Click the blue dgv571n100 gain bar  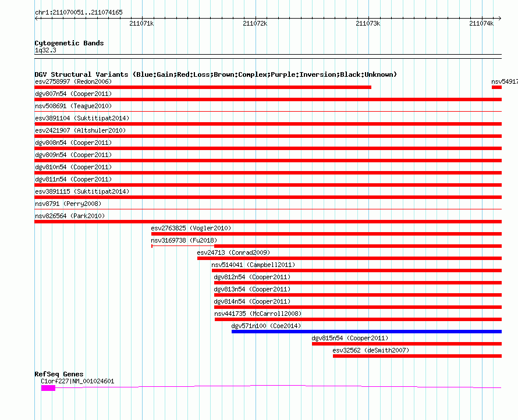(x=367, y=332)
